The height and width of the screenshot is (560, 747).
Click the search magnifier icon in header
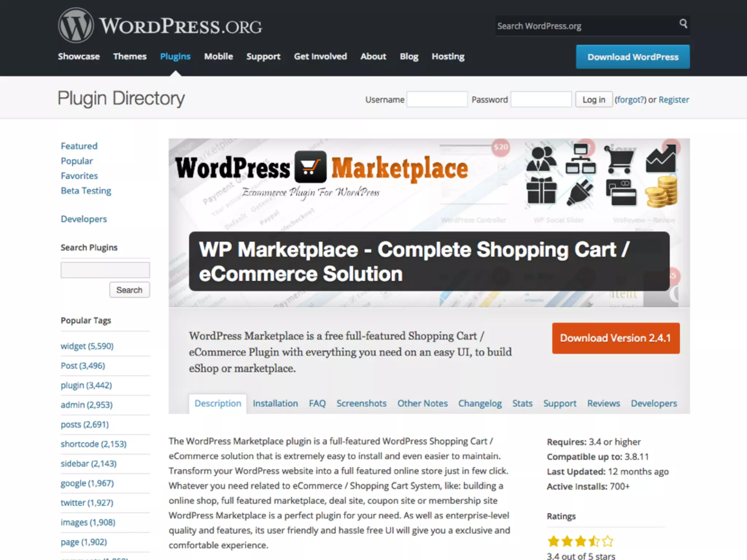coord(683,24)
